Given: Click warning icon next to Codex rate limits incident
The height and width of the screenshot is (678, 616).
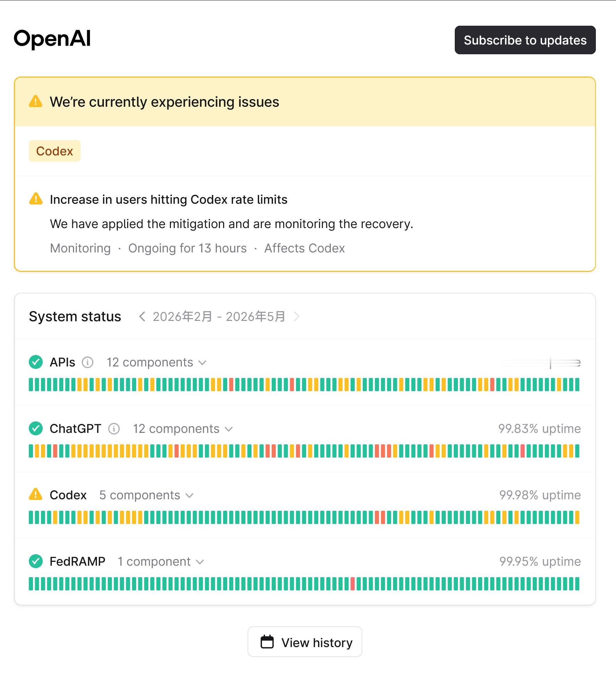Looking at the screenshot, I should (x=36, y=199).
